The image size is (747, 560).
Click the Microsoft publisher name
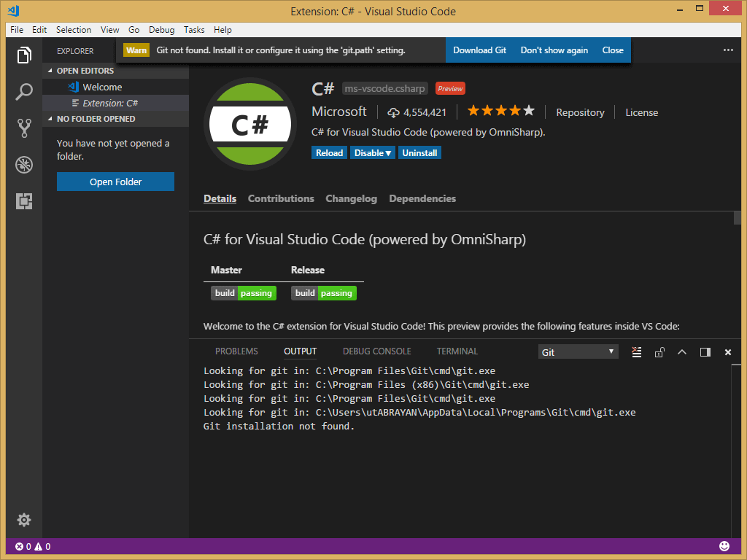pyautogui.click(x=338, y=112)
